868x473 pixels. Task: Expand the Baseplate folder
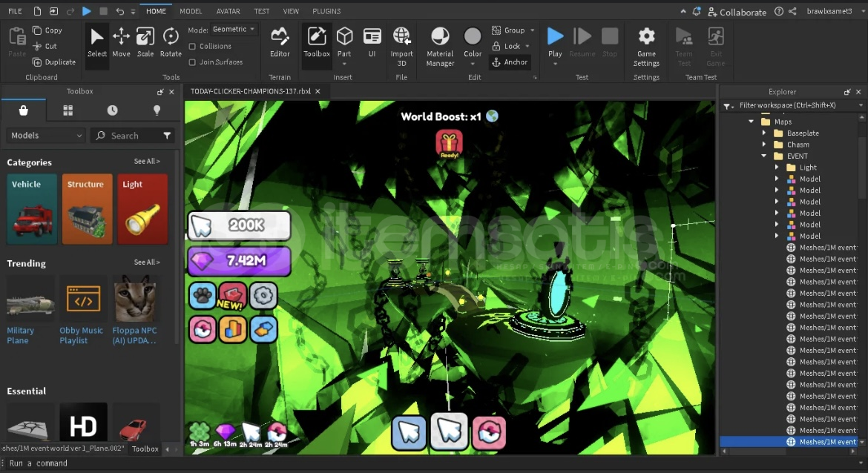point(764,133)
